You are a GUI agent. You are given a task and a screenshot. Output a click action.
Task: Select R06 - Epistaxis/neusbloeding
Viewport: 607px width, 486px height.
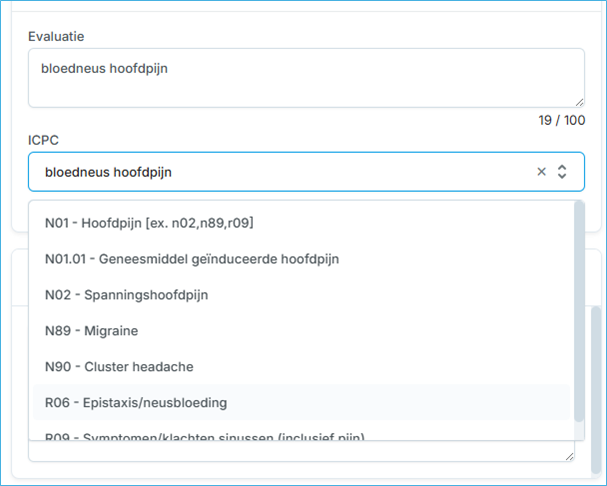(x=136, y=403)
